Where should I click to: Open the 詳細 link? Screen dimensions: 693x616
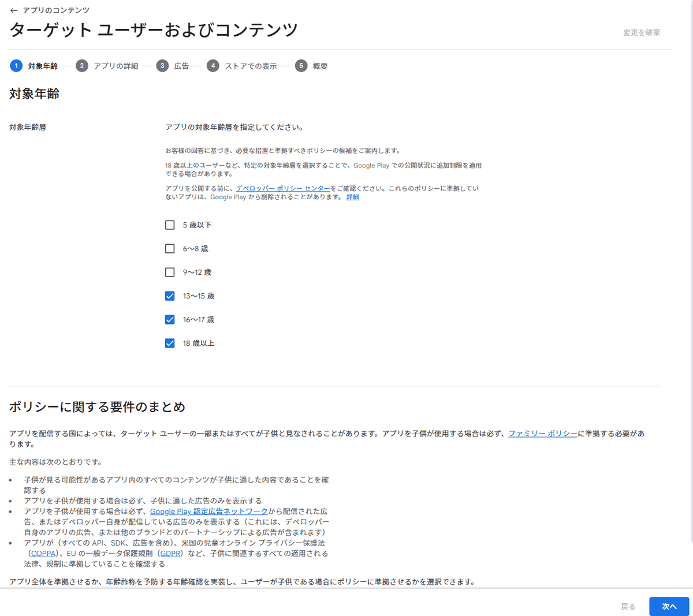(x=353, y=197)
